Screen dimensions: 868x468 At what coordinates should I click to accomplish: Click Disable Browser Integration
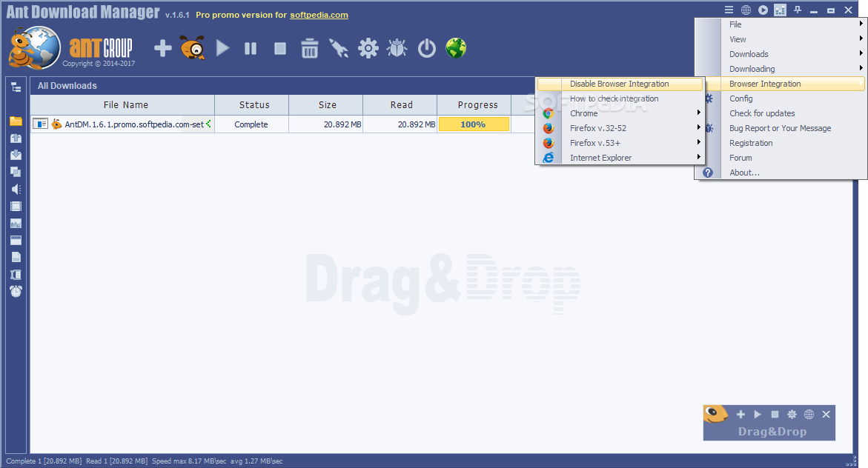coord(620,84)
